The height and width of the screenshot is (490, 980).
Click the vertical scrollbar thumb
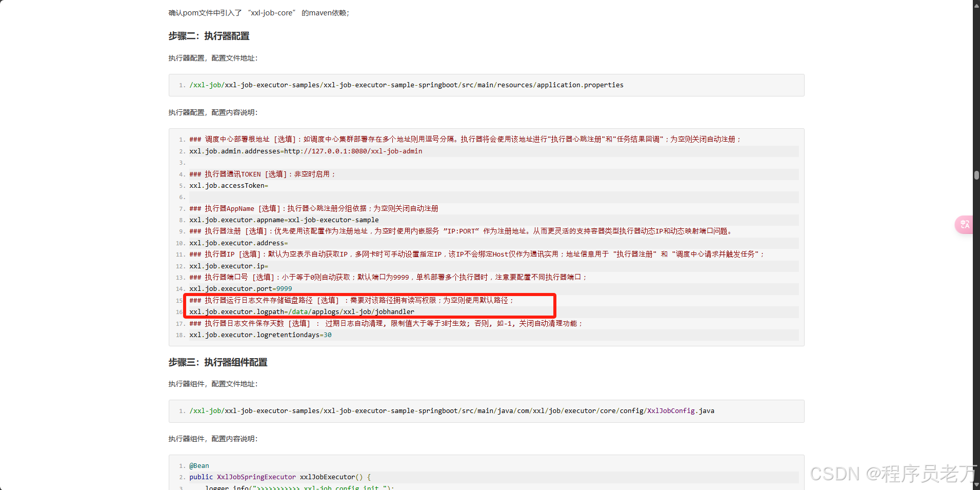point(976,175)
